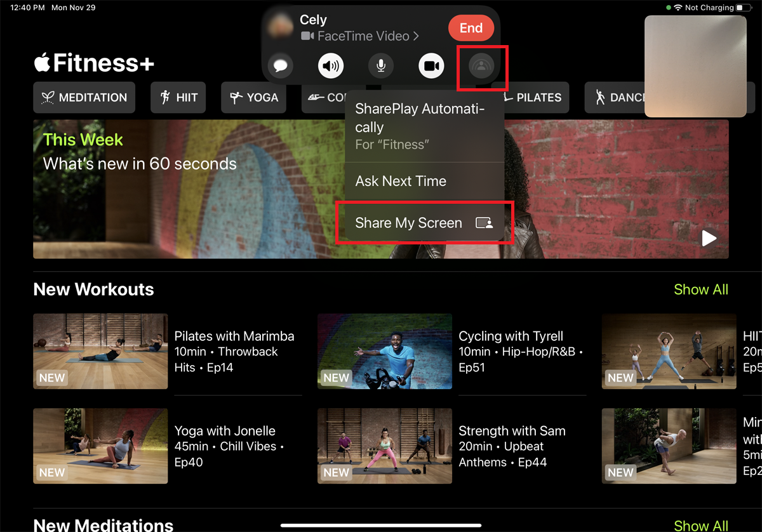Toggle the speaker audio button
762x532 pixels.
click(x=330, y=65)
